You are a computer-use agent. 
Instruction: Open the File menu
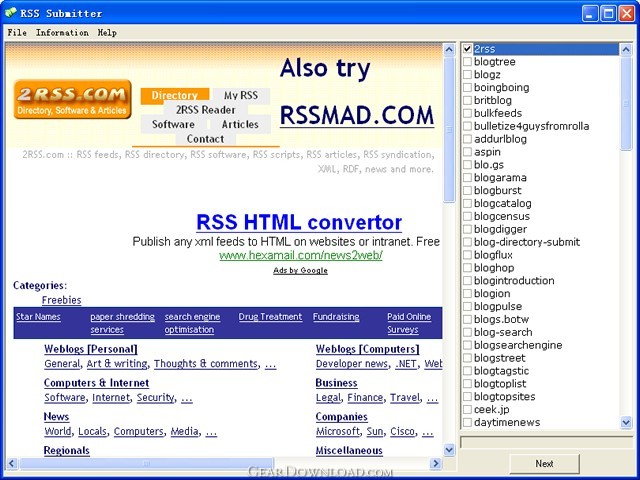point(17,33)
